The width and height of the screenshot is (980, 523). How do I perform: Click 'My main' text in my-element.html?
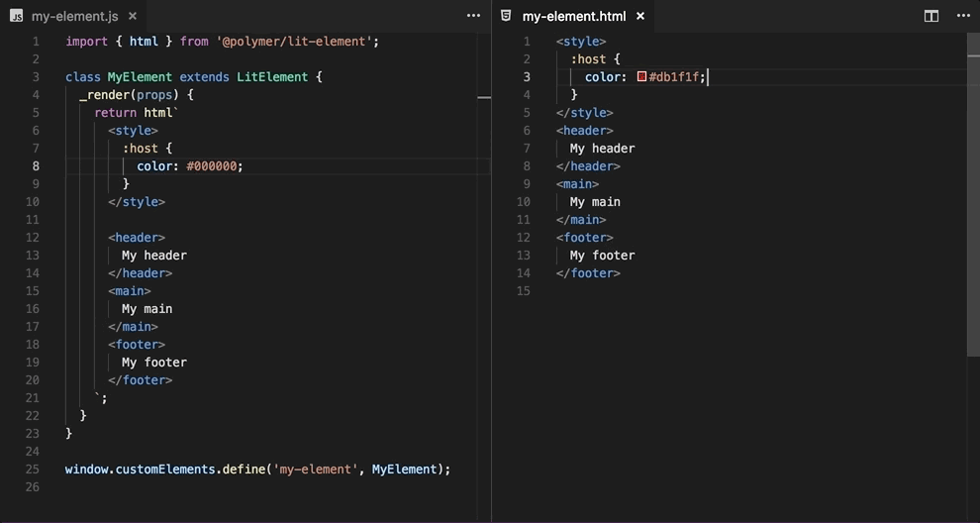(595, 202)
